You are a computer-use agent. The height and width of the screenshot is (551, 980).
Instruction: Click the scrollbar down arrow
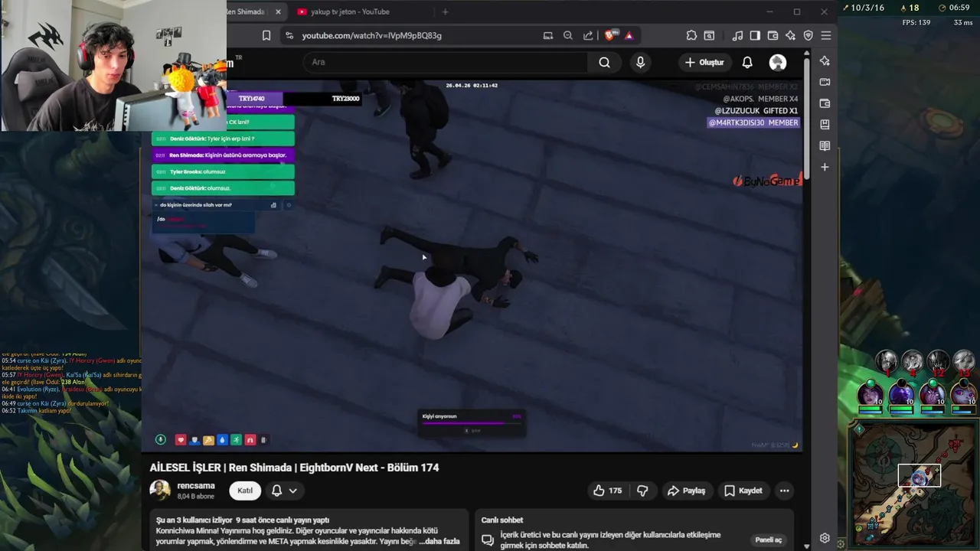pos(807,546)
